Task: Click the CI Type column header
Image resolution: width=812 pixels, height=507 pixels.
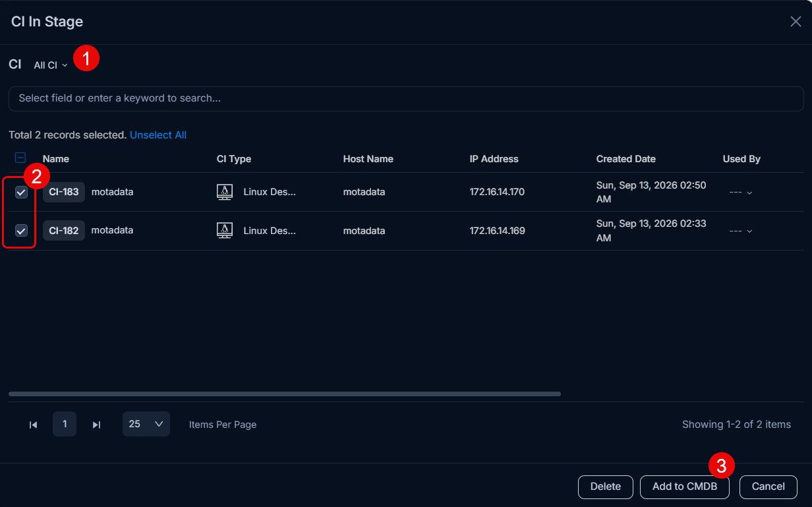Action: 234,159
